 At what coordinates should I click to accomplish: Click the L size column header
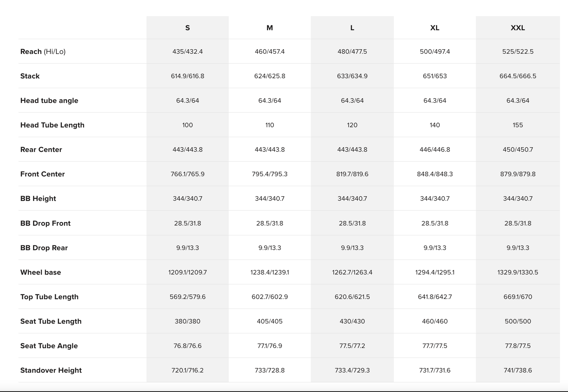point(352,28)
